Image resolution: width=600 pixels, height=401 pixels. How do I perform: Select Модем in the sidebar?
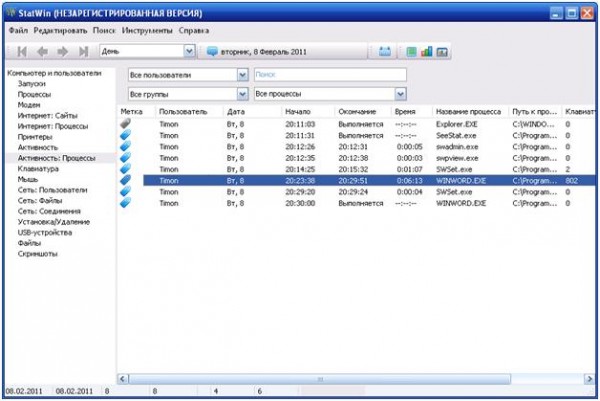point(29,105)
